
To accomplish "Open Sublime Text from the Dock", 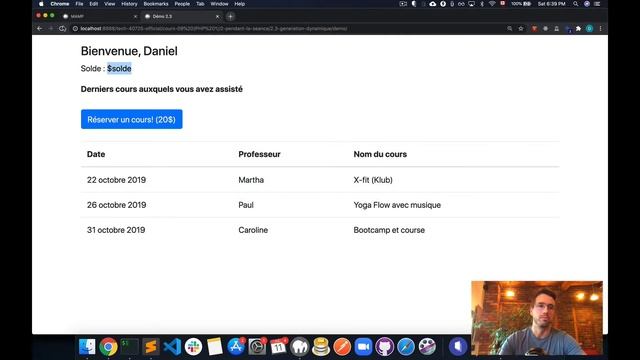I will coord(151,347).
